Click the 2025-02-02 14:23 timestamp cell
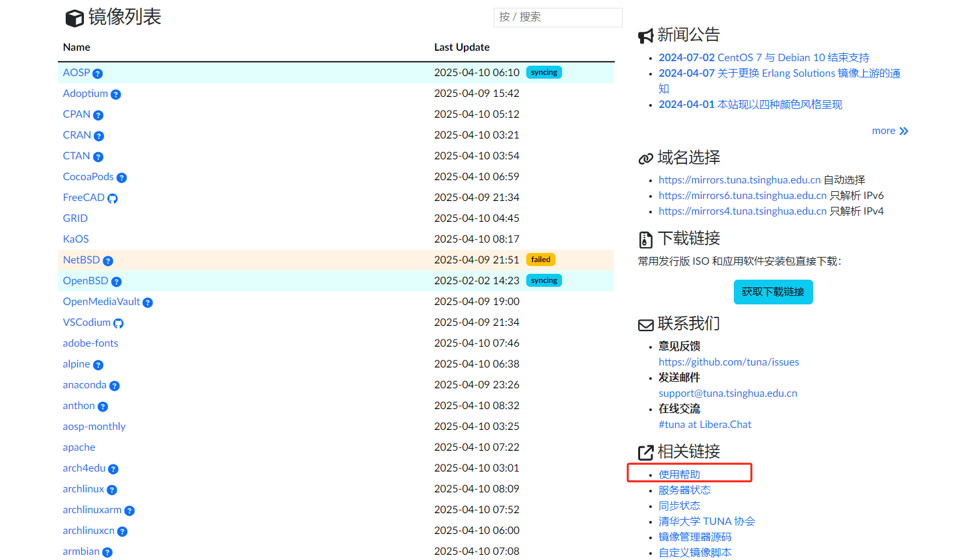The height and width of the screenshot is (560, 968). [x=477, y=280]
